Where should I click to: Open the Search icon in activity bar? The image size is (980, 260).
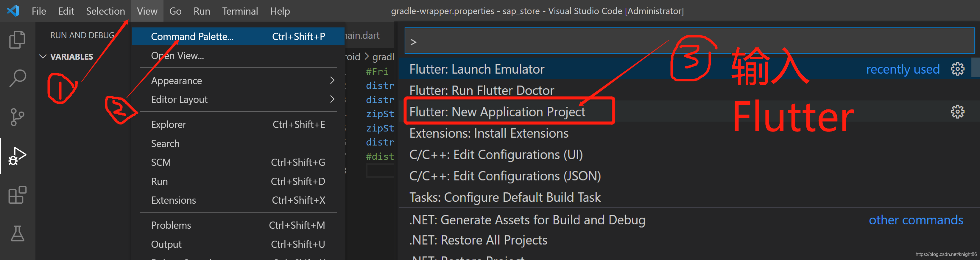pos(17,78)
